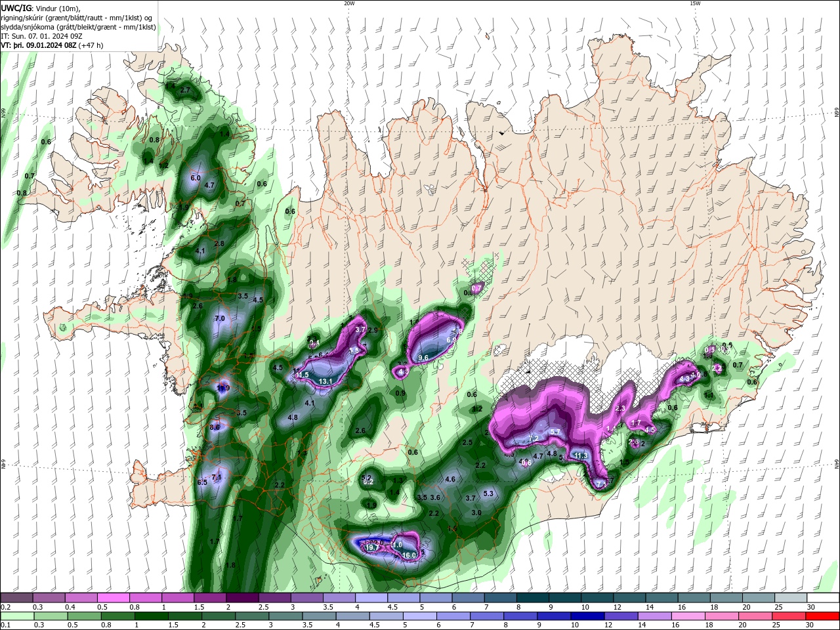This screenshot has width=840, height=630.
Task: Click the '0.9' precipitation value on the map
Action: [x=400, y=393]
